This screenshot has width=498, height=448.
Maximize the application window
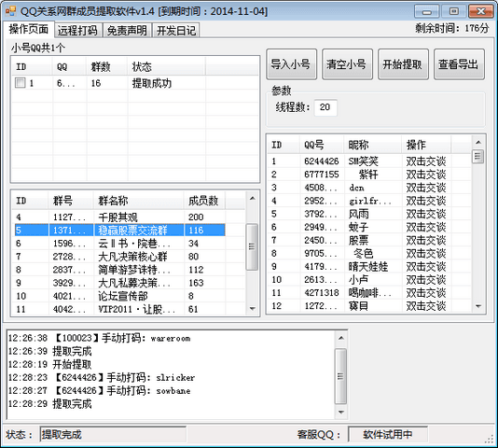[x=454, y=12]
